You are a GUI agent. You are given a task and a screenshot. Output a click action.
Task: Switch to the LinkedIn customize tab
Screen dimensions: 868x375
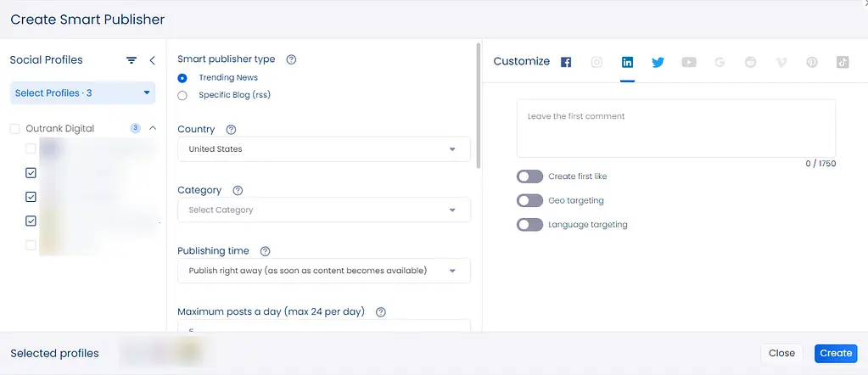[x=627, y=62]
